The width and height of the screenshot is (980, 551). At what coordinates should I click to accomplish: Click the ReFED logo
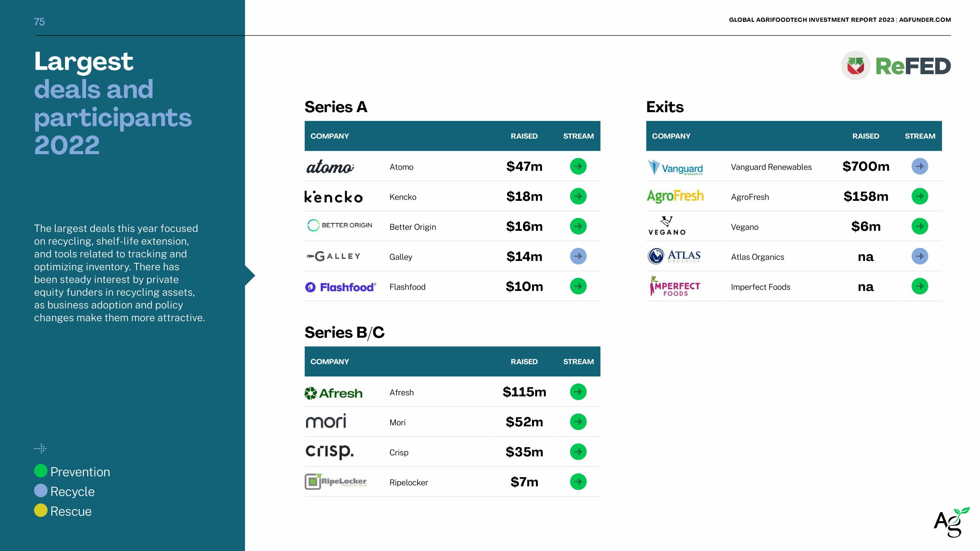(896, 66)
